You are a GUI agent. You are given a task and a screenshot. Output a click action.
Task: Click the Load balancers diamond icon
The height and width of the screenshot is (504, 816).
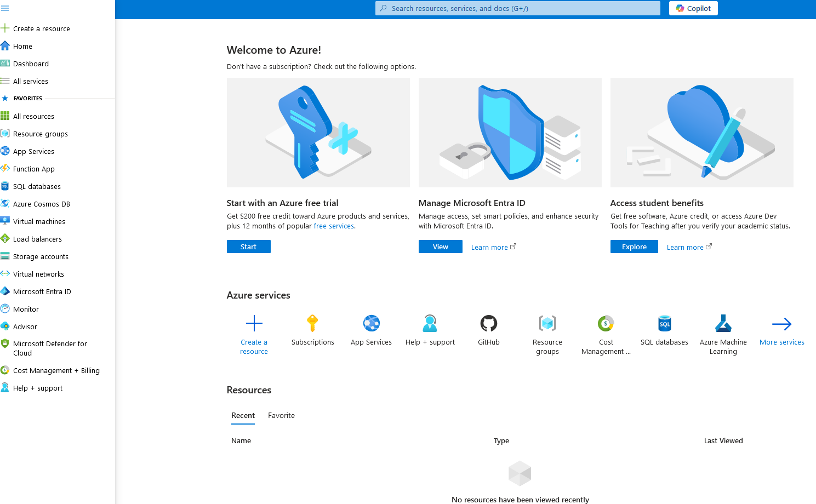click(x=5, y=238)
